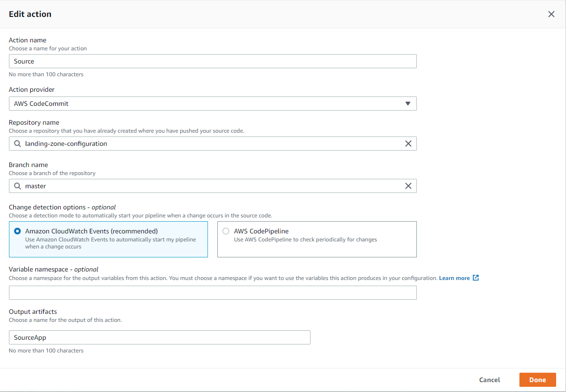Focus the Action name field containing Source
The height and width of the screenshot is (392, 566).
(x=212, y=61)
